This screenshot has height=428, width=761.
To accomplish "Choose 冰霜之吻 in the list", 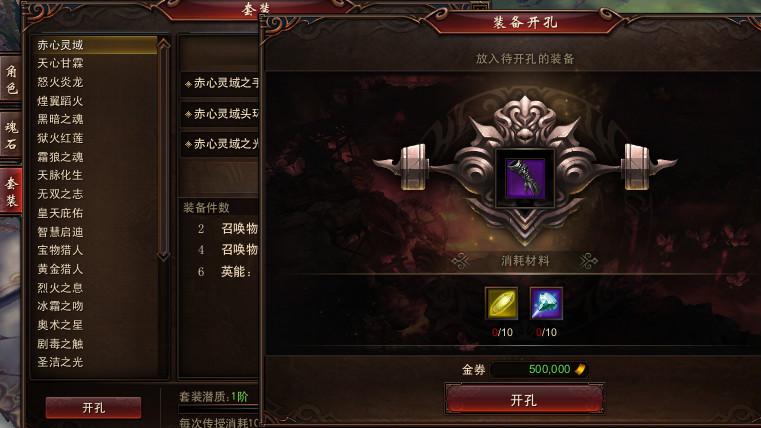I will point(60,306).
